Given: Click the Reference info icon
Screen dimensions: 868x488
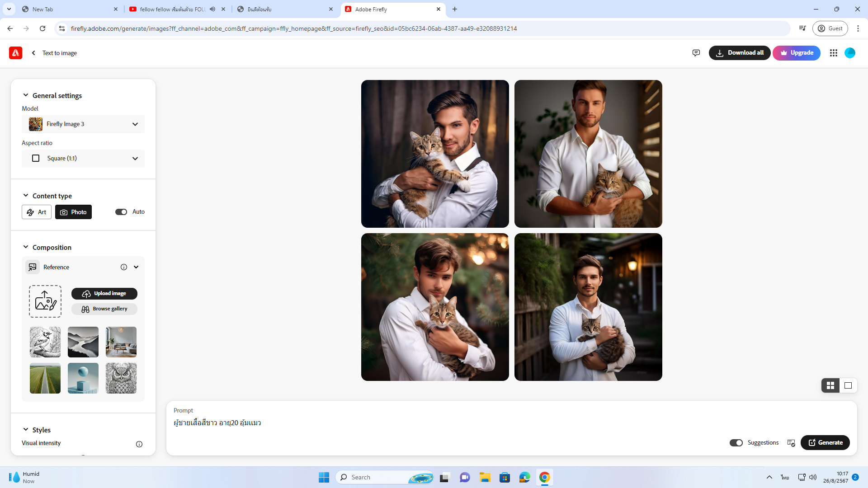Looking at the screenshot, I should pyautogui.click(x=123, y=267).
